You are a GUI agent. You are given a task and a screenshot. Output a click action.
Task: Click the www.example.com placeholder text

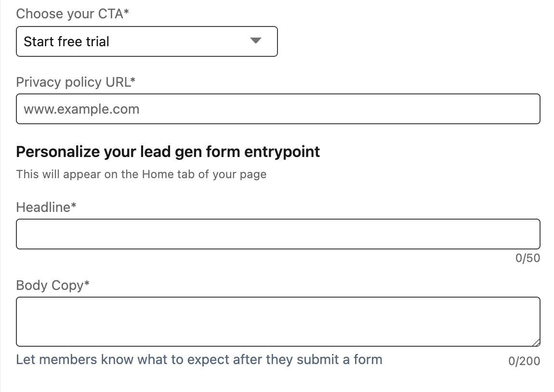click(81, 109)
